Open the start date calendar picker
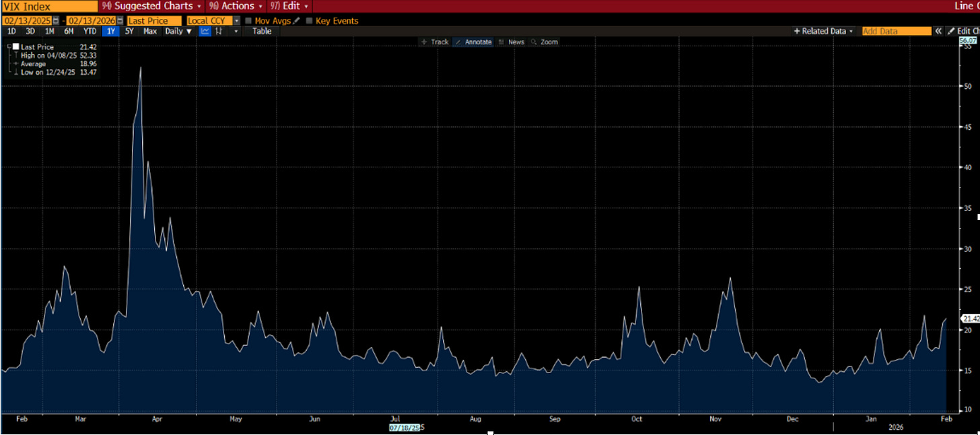 click(x=55, y=21)
